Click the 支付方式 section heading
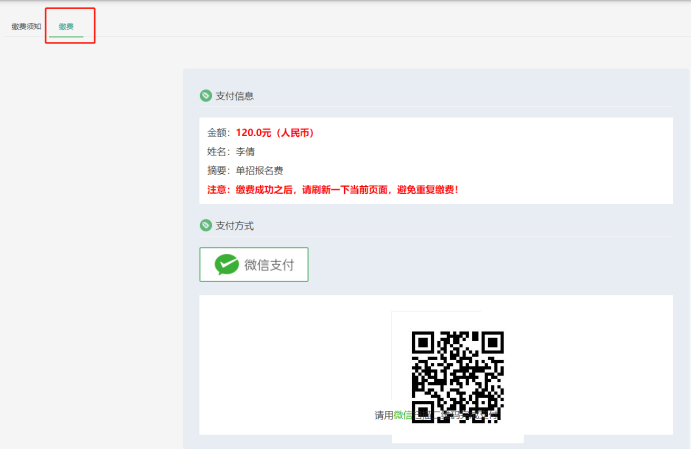Screen dimensions: 691x450 (234, 226)
